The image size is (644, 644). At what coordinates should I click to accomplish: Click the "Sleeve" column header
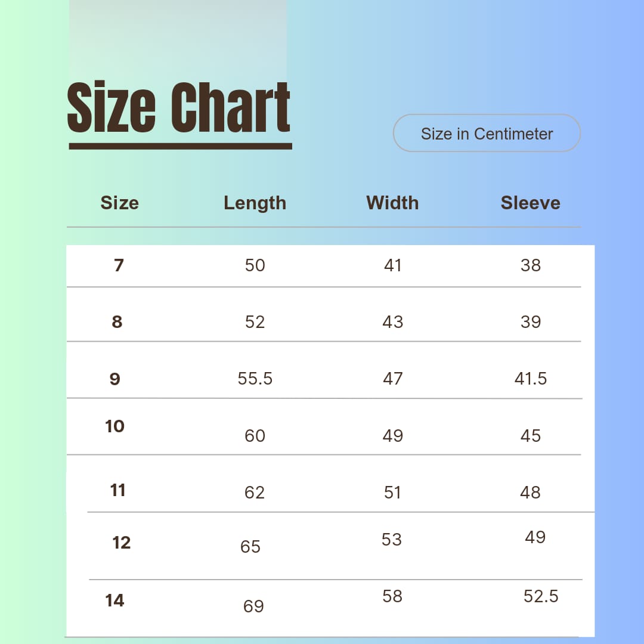coord(530,203)
